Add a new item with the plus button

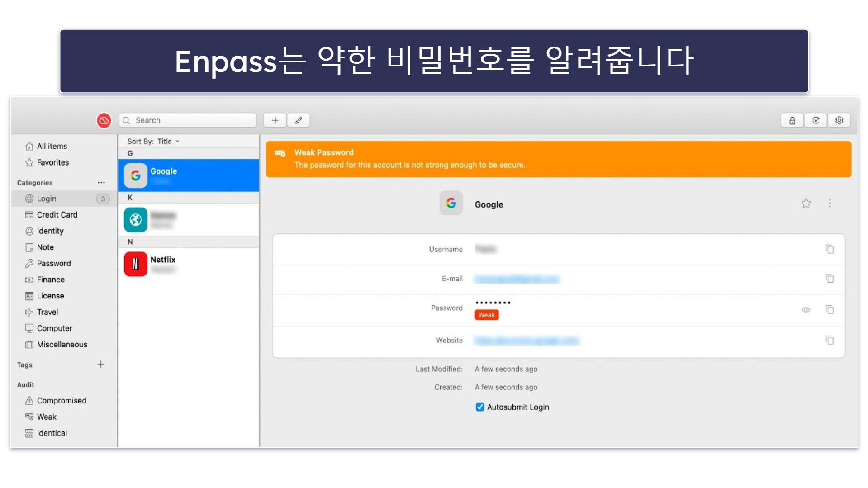[275, 120]
